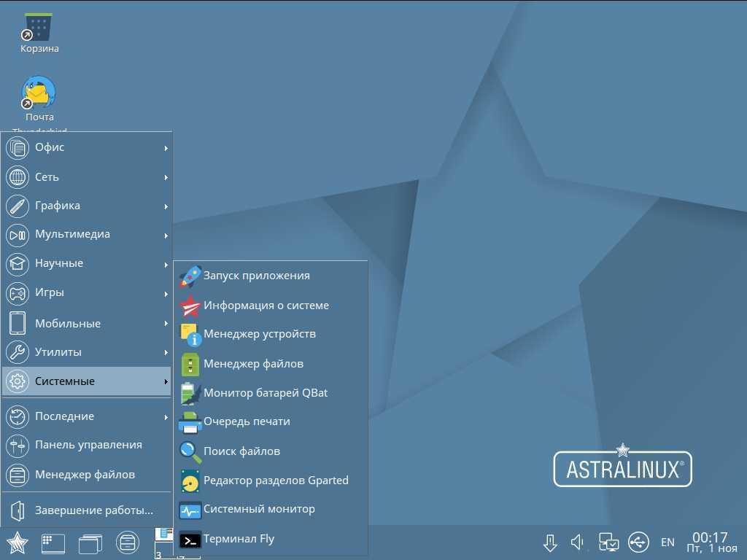Open the network connections tray icon
Image resolution: width=747 pixels, height=560 pixels.
point(608,542)
